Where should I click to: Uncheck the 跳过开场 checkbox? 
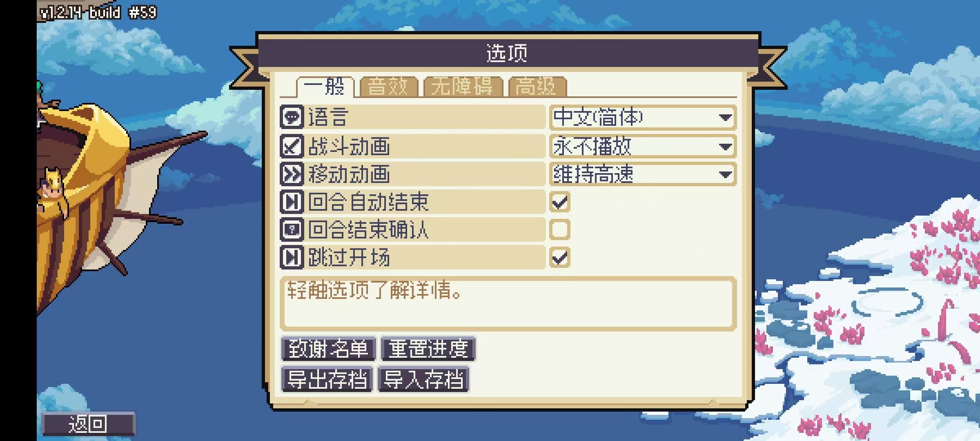(559, 257)
